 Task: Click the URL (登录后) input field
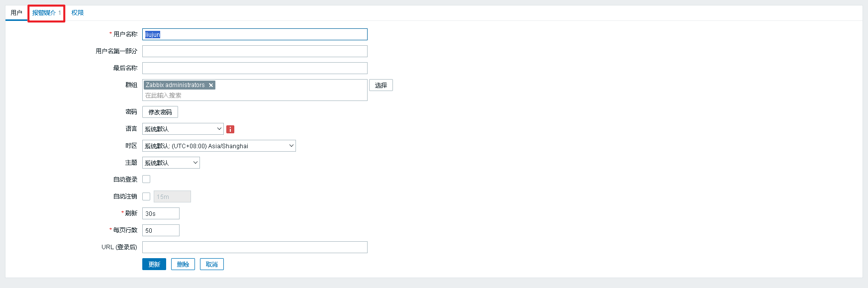click(x=255, y=247)
